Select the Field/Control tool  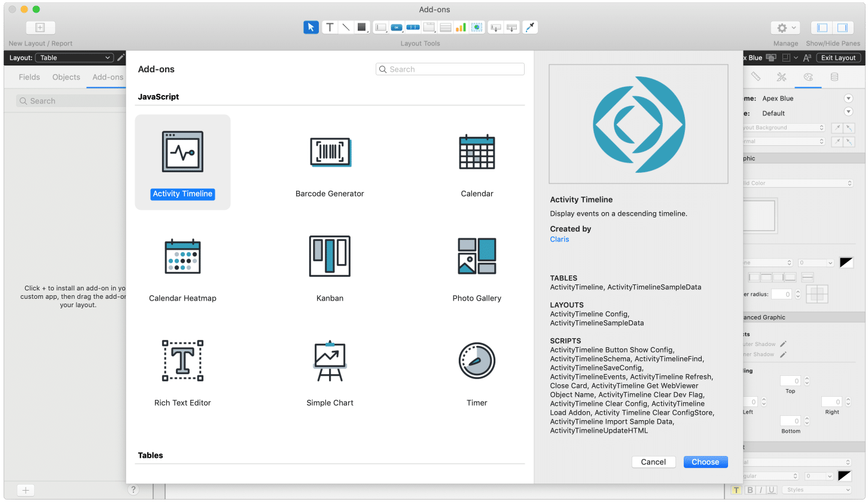click(380, 27)
